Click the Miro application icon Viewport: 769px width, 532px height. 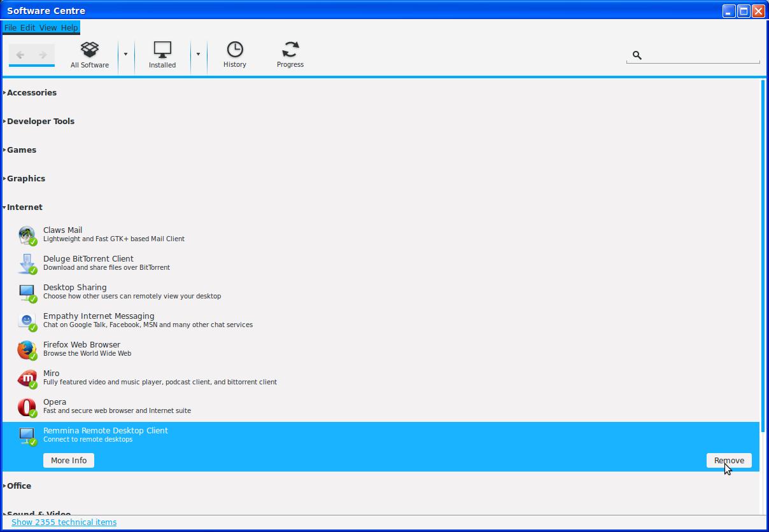27,378
